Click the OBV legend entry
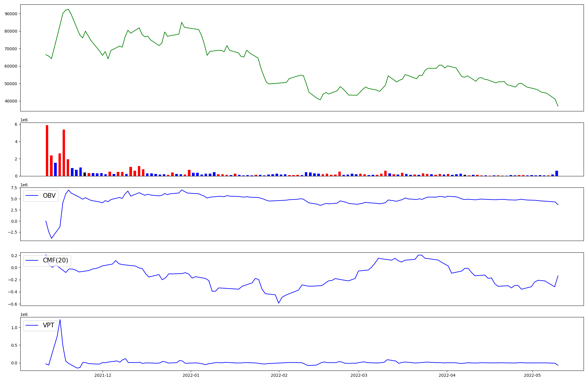The width and height of the screenshot is (588, 382). pyautogui.click(x=49, y=196)
